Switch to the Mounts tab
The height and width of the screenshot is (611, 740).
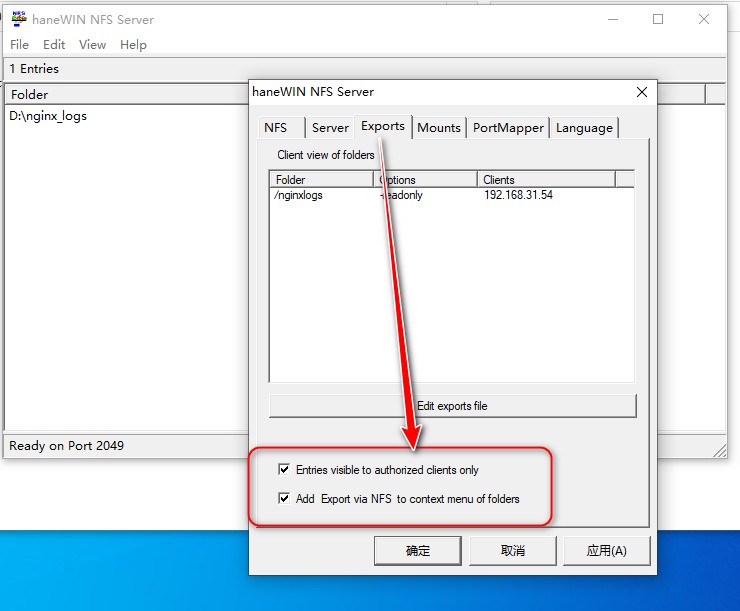pos(439,128)
